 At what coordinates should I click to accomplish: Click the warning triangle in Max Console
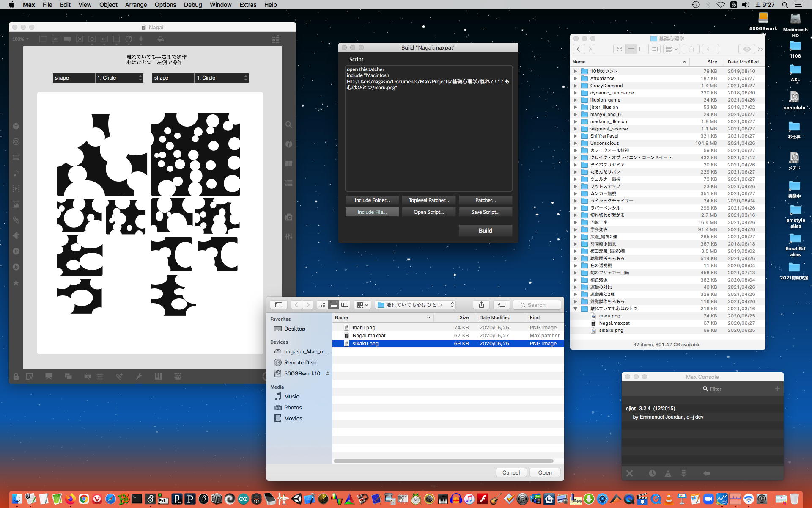pos(668,473)
